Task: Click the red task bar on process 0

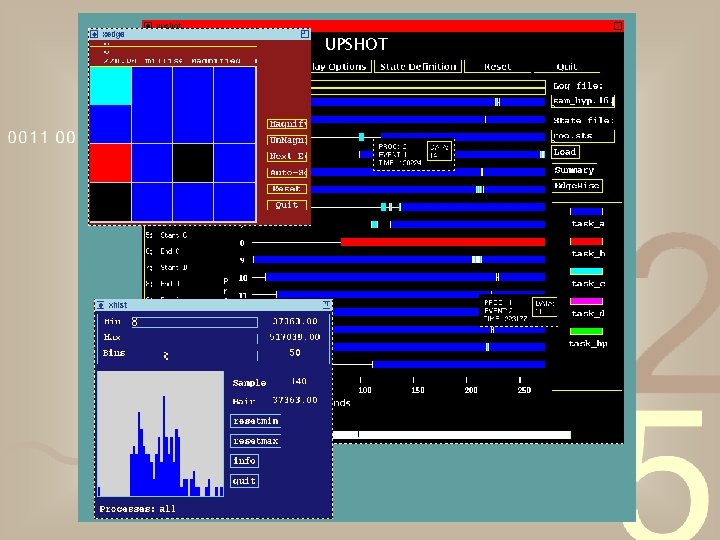Action: tap(443, 242)
